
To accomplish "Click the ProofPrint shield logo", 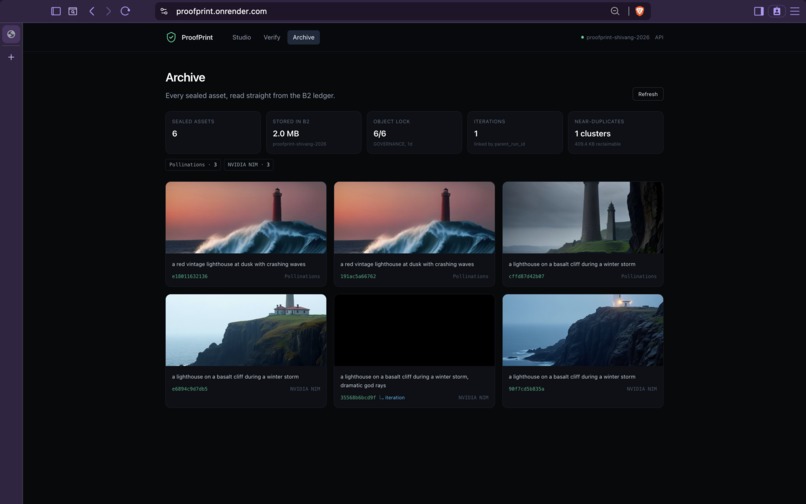I will [171, 37].
